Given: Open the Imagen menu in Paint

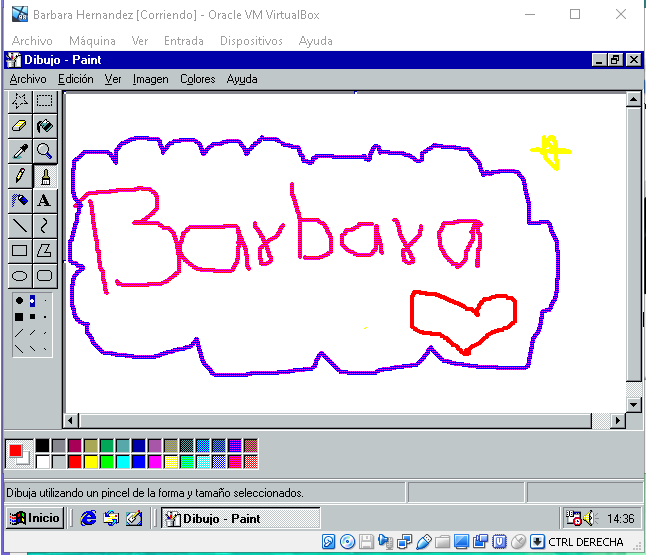Looking at the screenshot, I should [x=150, y=79].
